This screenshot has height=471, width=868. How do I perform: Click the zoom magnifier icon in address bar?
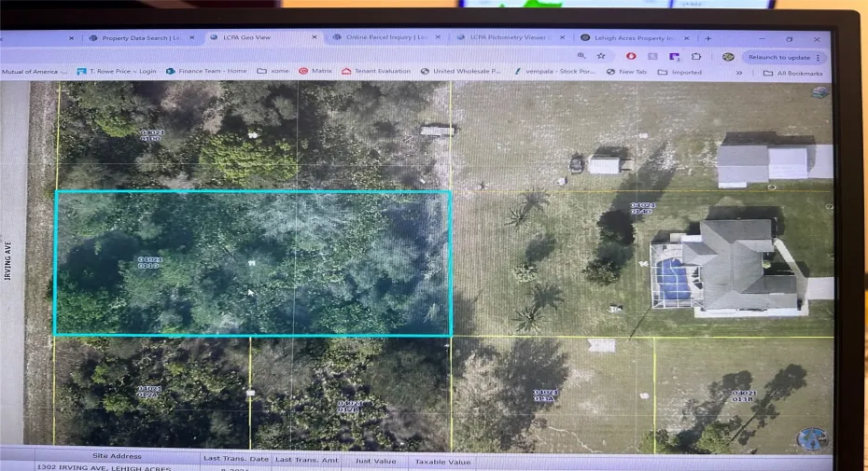pyautogui.click(x=581, y=56)
